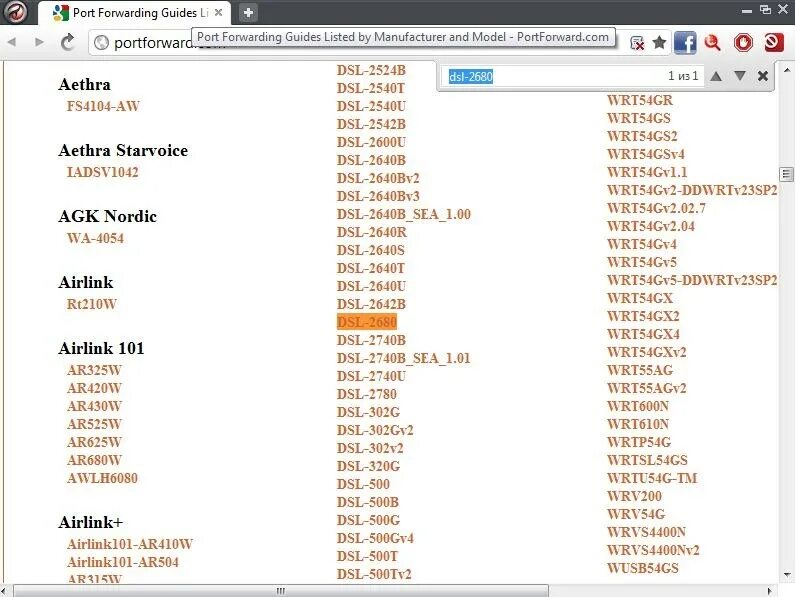
Task: Click the horizontal scrollbar left arrow
Action: 4,591
